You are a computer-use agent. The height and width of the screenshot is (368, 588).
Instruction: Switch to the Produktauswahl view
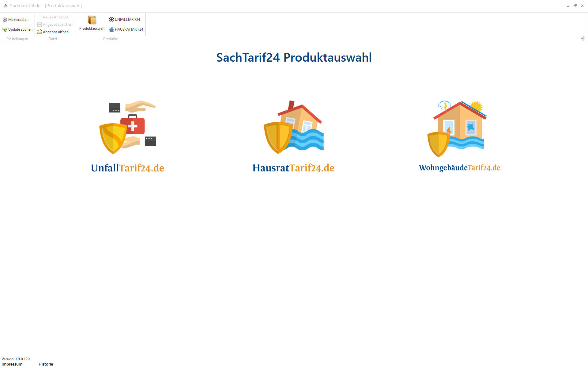pyautogui.click(x=92, y=25)
